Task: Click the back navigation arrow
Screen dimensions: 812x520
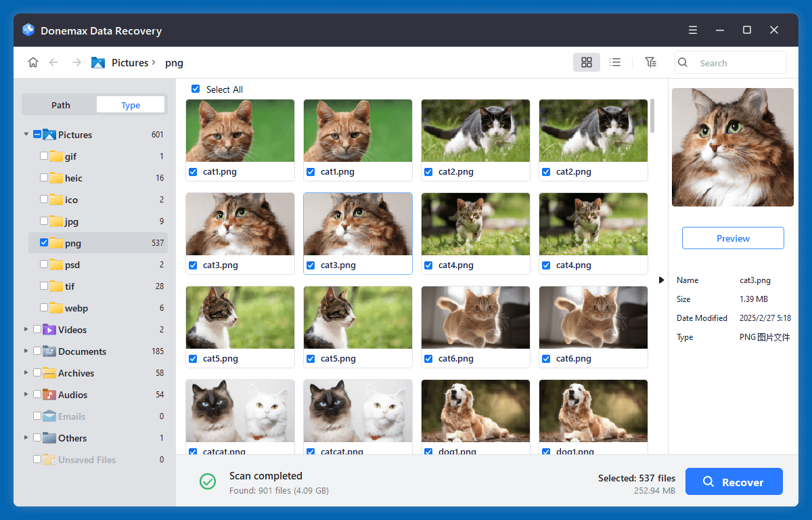Action: [x=54, y=62]
